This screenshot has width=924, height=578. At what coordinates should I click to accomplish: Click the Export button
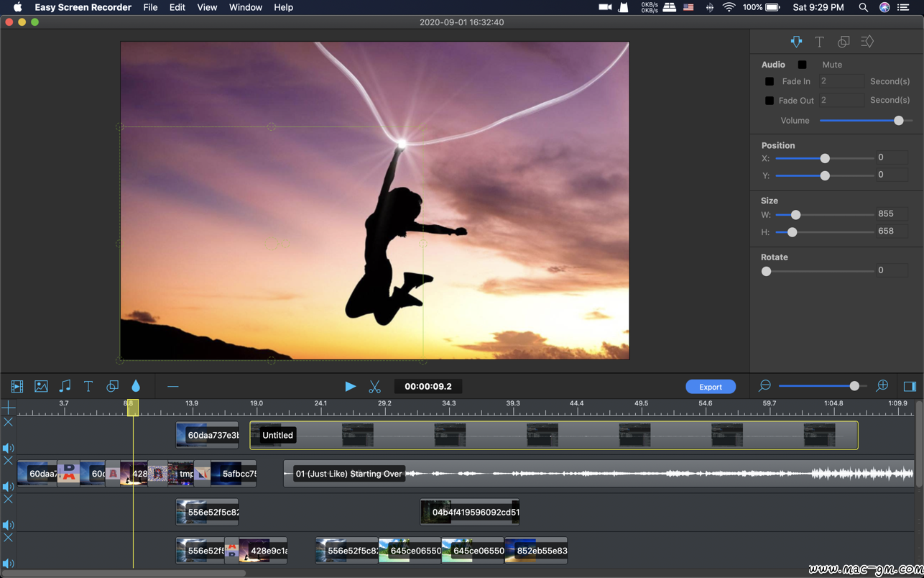click(x=710, y=387)
